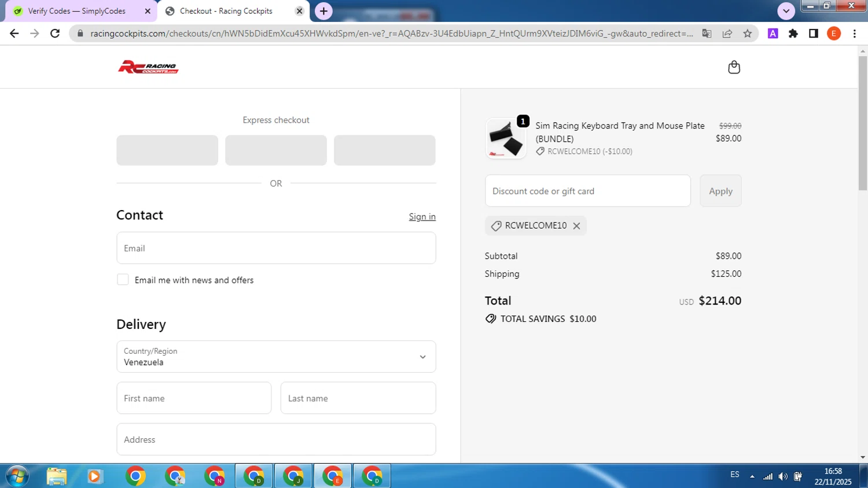Click the RCWELCOME10 (-$10.00) line under product
This screenshot has height=488, width=868.
(590, 152)
